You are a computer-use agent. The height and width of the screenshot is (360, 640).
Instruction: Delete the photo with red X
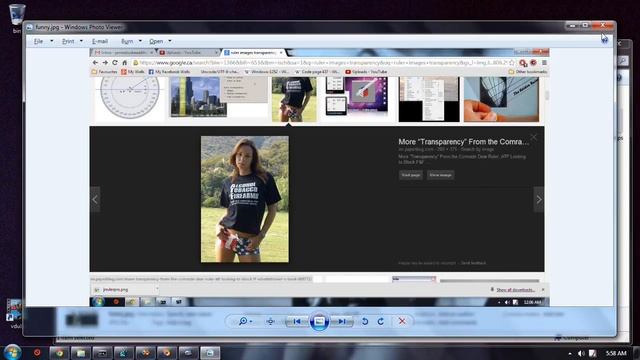coord(402,321)
